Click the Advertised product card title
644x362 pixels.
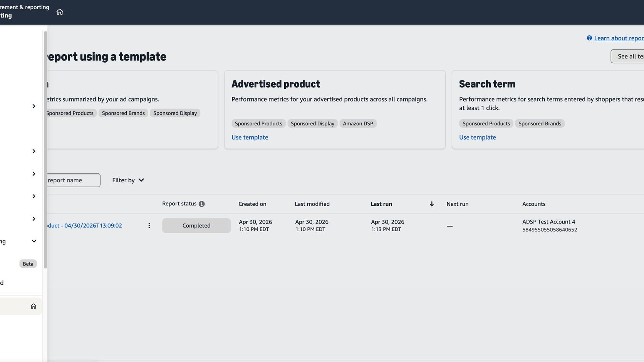[x=276, y=84]
